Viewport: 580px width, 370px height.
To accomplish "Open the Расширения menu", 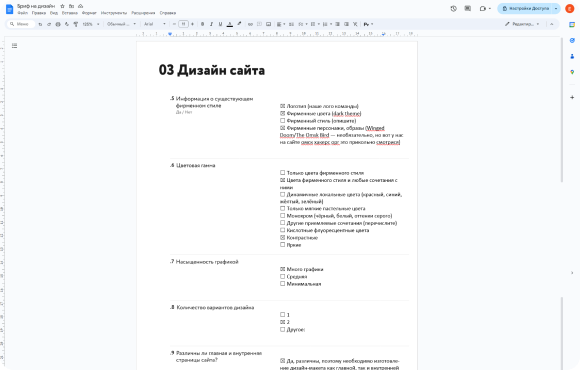I will [x=144, y=13].
